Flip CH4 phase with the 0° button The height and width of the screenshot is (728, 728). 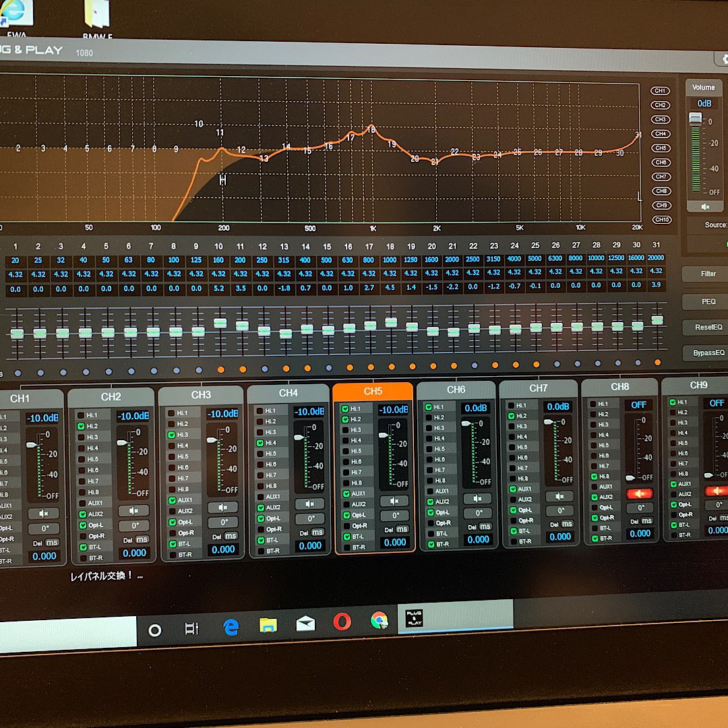(310, 519)
